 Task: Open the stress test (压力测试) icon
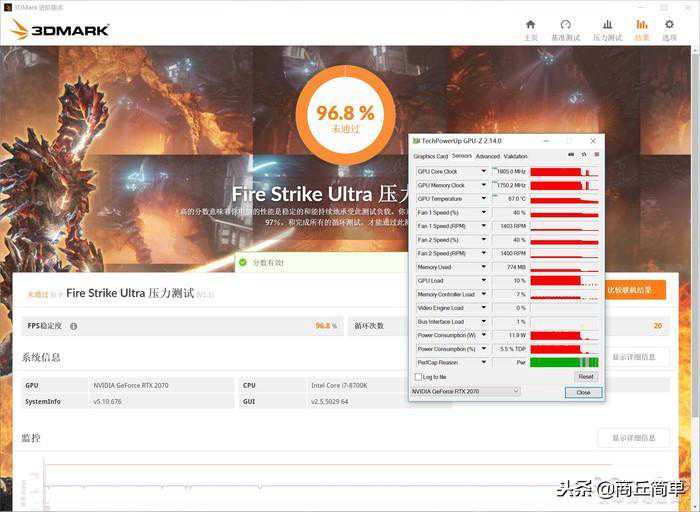(607, 28)
